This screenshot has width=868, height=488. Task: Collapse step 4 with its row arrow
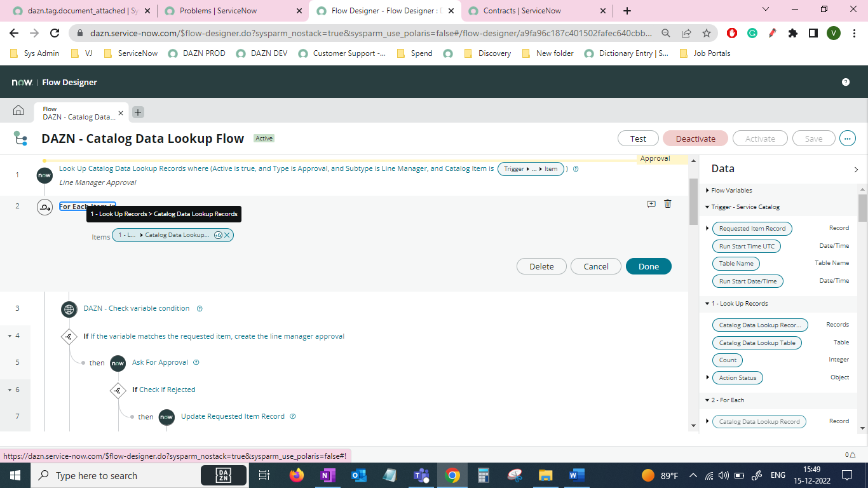pos(10,335)
